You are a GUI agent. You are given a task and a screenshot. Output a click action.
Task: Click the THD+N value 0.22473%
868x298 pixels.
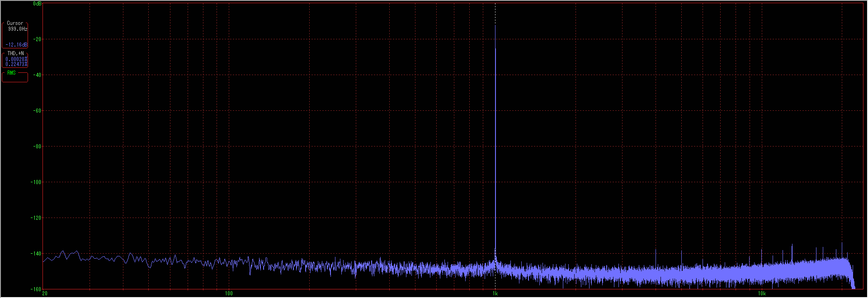tap(16, 64)
